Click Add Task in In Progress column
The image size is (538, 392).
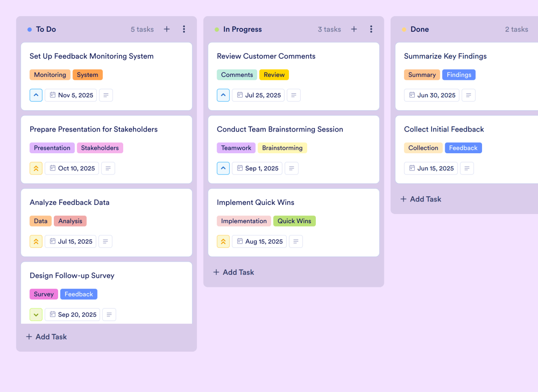pos(234,272)
